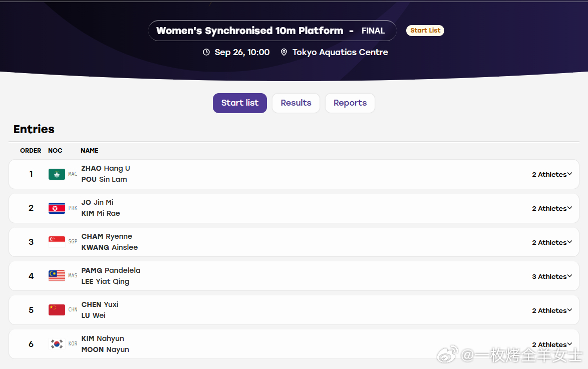Select athlete name KIM Nahyun
This screenshot has width=588, height=369.
[103, 338]
